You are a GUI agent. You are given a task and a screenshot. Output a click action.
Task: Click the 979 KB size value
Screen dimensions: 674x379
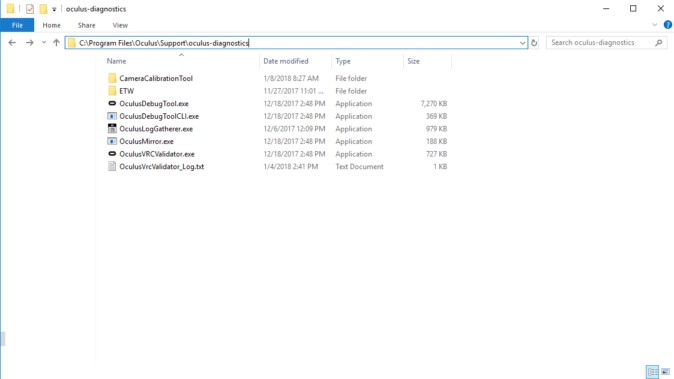[x=436, y=128]
